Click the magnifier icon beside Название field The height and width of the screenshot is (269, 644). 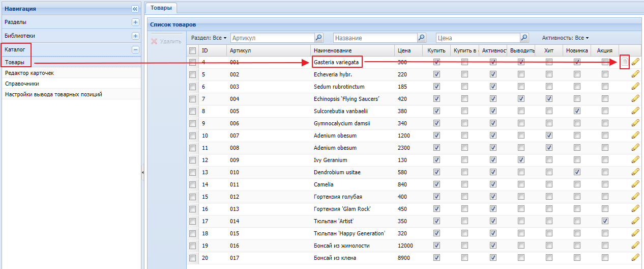click(x=421, y=38)
